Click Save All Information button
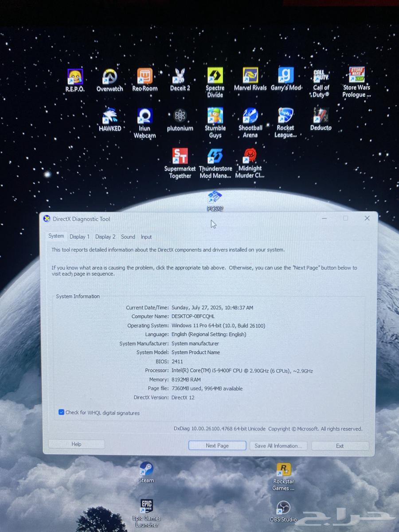399x532 pixels. (x=278, y=446)
